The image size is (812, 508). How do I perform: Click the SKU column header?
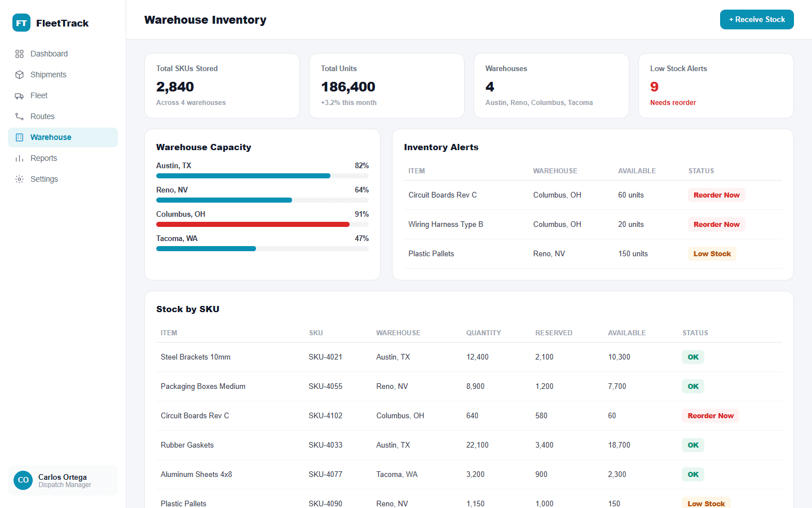point(316,333)
